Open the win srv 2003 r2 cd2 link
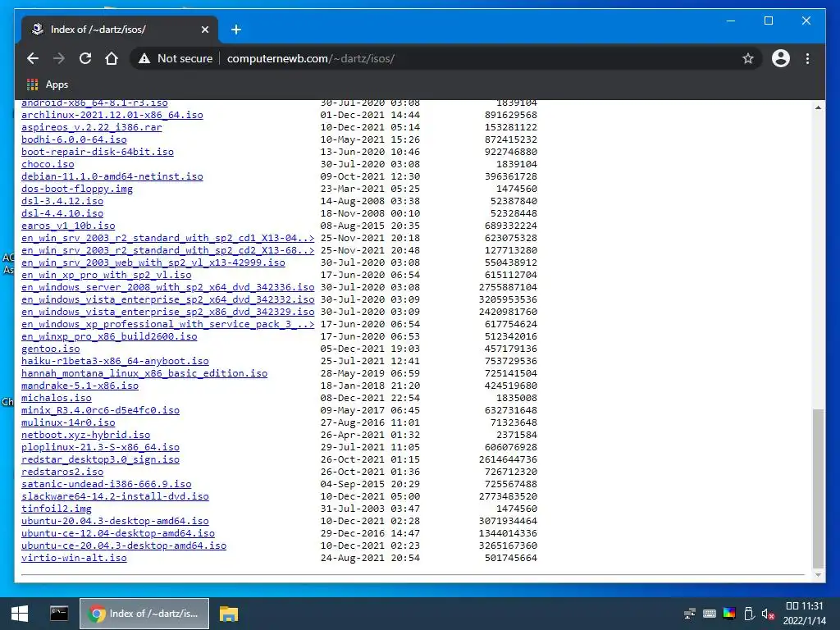The height and width of the screenshot is (630, 840). (167, 250)
